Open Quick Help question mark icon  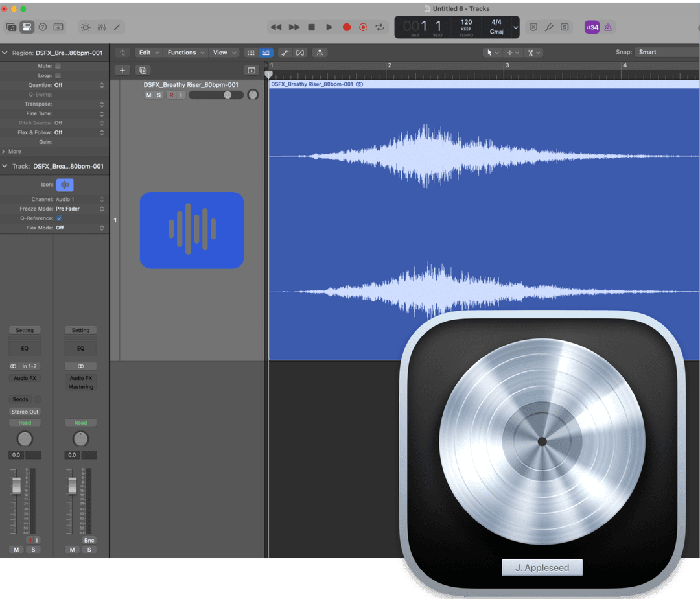click(x=42, y=27)
